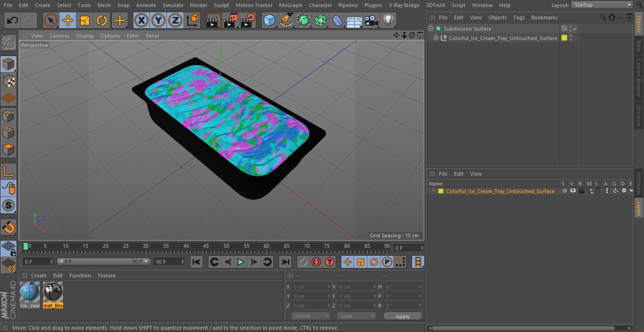Open the Spline Pen tool
Image resolution: width=644 pixels, height=332 pixels.
click(287, 20)
